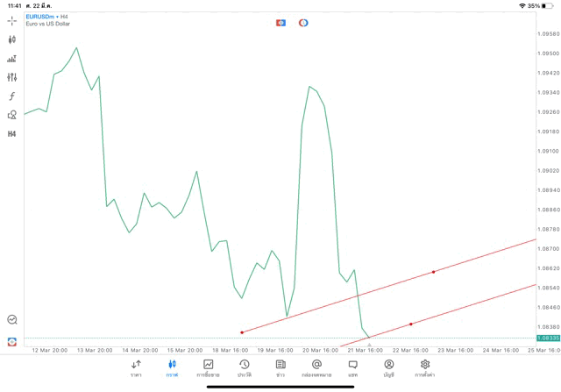Open the บัญชี (Accounts) tab
The height and width of the screenshot is (392, 561).
(x=388, y=368)
